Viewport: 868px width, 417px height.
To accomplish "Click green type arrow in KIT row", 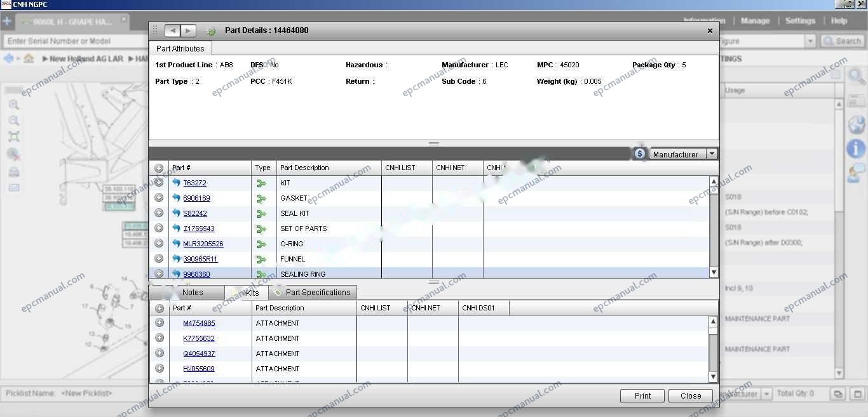I will [x=261, y=183].
